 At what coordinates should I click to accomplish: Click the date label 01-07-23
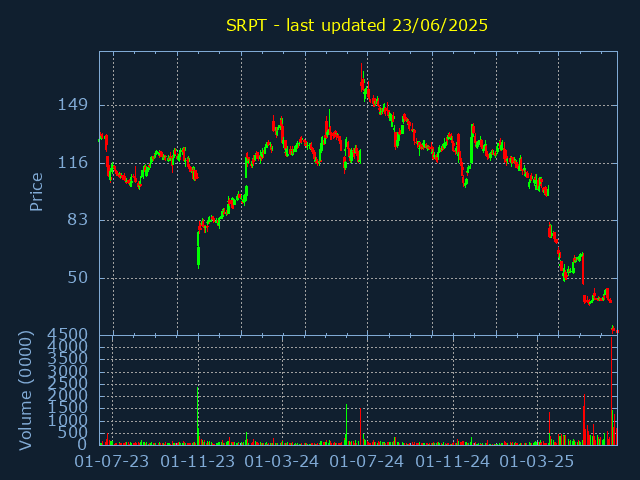click(x=111, y=462)
